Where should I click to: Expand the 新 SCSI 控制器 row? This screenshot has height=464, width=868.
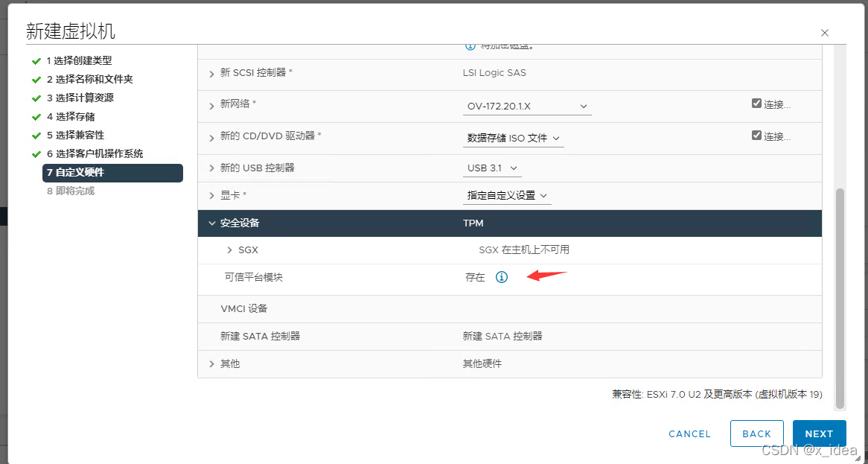point(211,74)
